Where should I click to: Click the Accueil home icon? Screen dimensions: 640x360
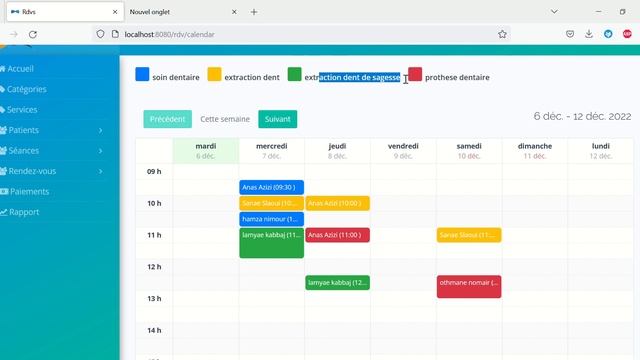(x=2, y=69)
